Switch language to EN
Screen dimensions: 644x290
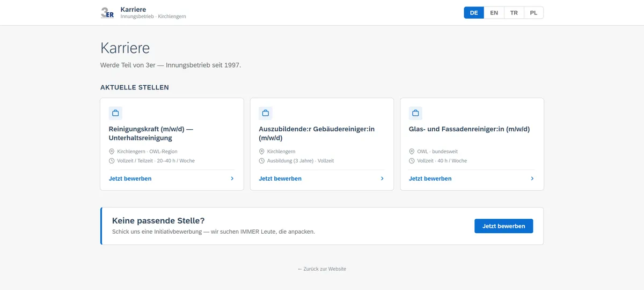494,13
